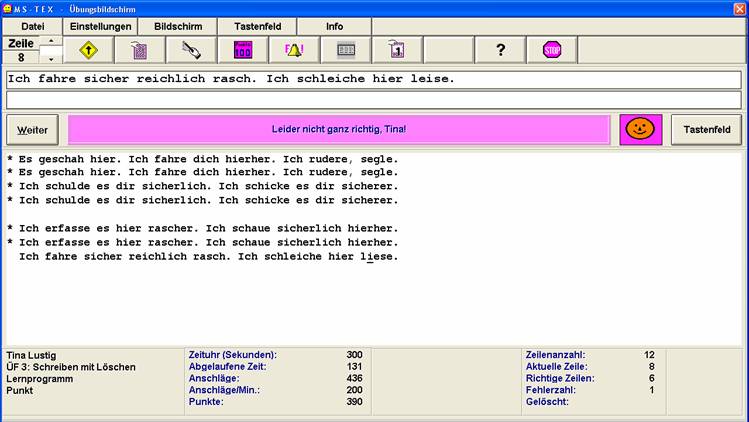Click the yellow warning triangle icon
The height and width of the screenshot is (422, 749).
pos(295,50)
